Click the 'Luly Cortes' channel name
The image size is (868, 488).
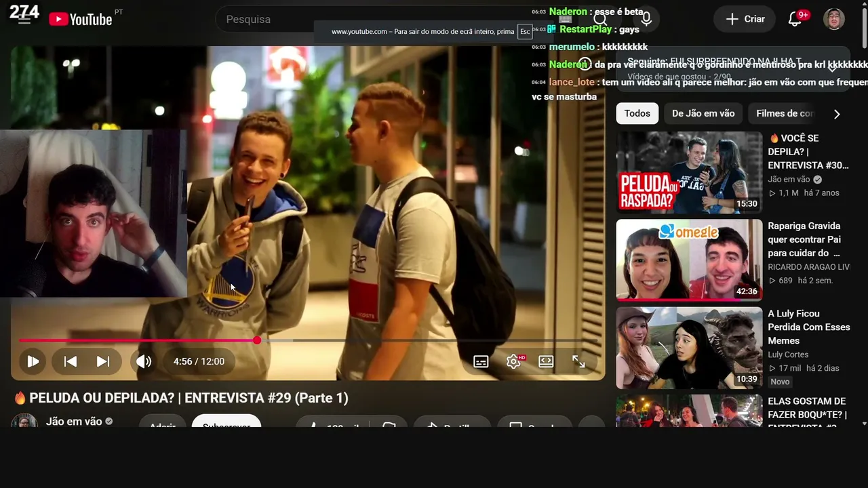pos(788,354)
